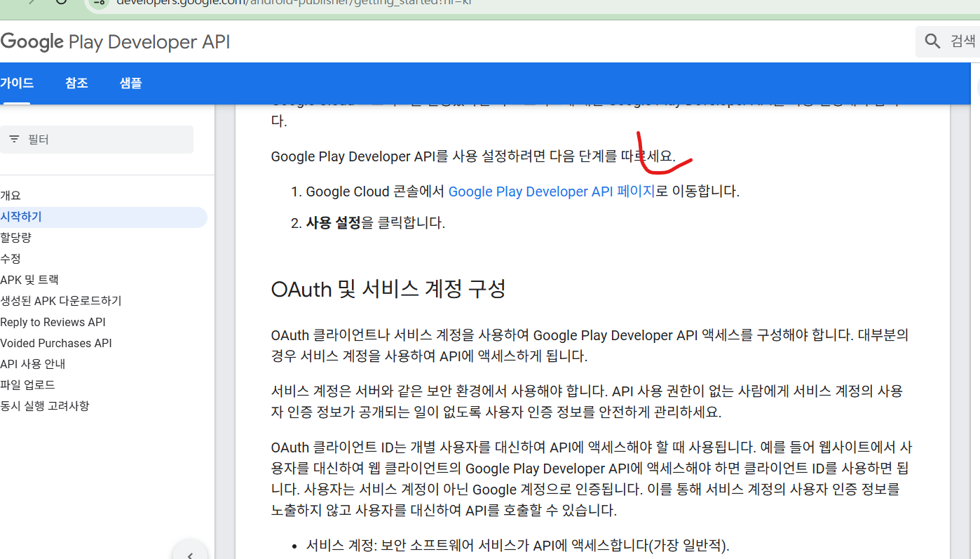Click the search magnifier icon
Image resolution: width=980 pixels, height=559 pixels.
coord(932,41)
